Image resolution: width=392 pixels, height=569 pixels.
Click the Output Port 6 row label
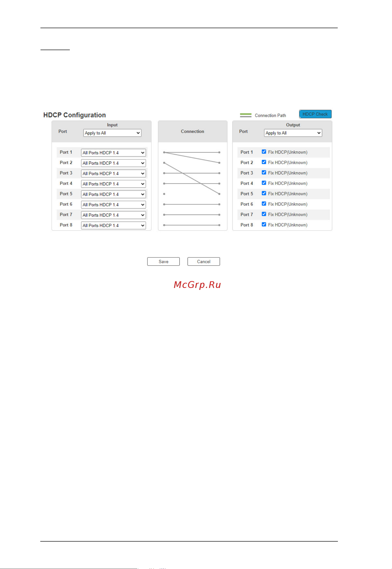(x=247, y=204)
